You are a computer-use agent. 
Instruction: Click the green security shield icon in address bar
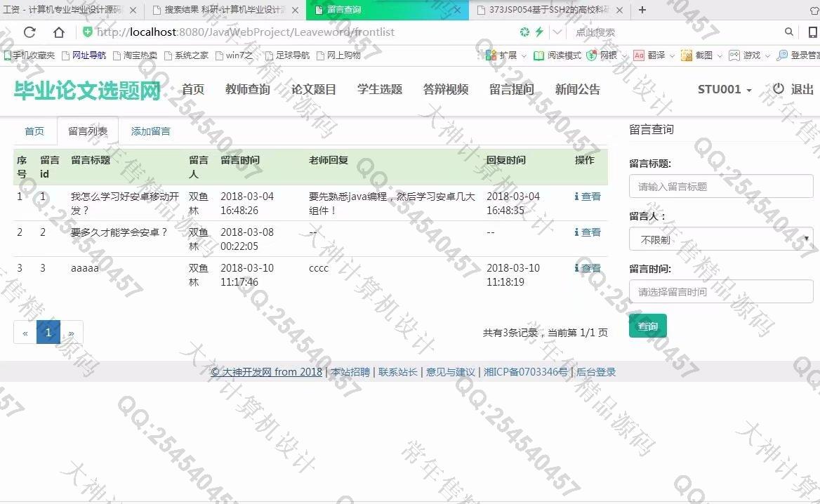[x=87, y=32]
